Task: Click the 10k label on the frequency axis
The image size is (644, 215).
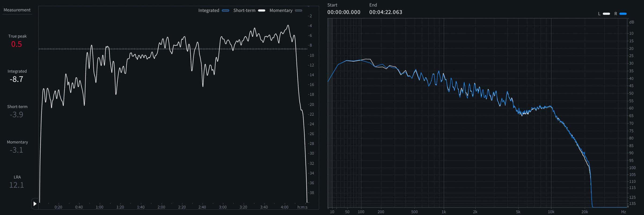Action: pos(551,212)
